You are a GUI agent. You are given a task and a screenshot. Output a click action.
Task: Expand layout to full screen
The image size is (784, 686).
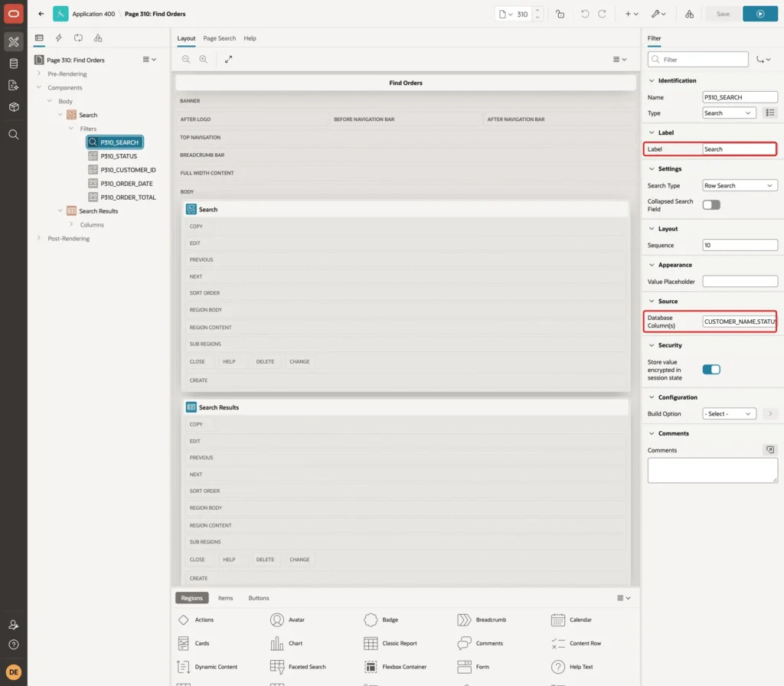pos(228,59)
